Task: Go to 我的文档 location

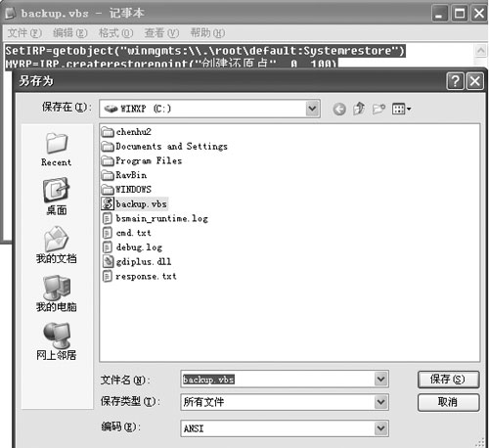Action: point(56,245)
